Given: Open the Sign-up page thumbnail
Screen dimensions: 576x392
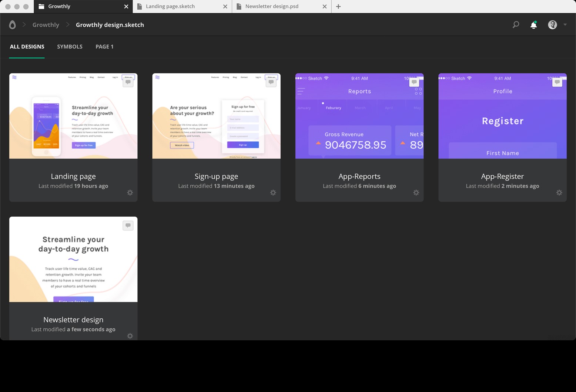Looking at the screenshot, I should pos(217,116).
